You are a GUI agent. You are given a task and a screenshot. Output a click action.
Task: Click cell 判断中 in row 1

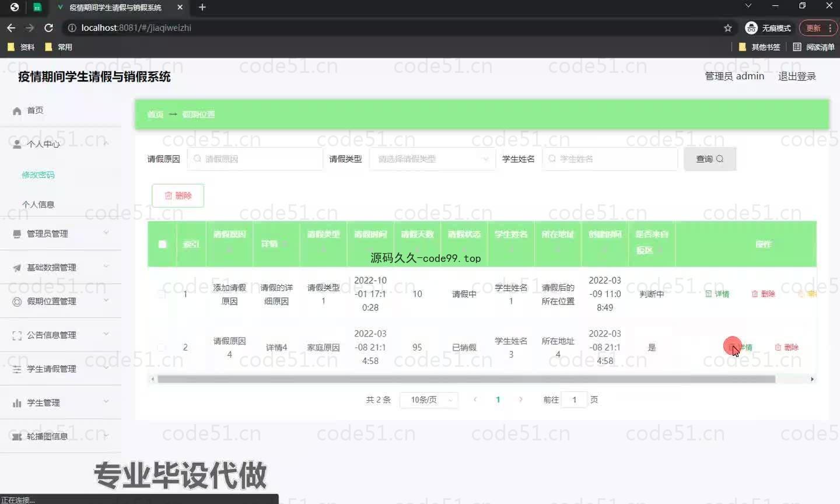click(x=652, y=294)
